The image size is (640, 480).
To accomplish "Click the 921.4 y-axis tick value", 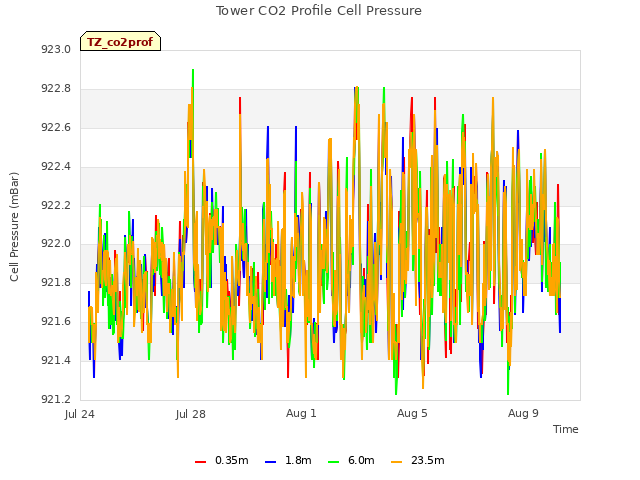I will click(x=56, y=360).
